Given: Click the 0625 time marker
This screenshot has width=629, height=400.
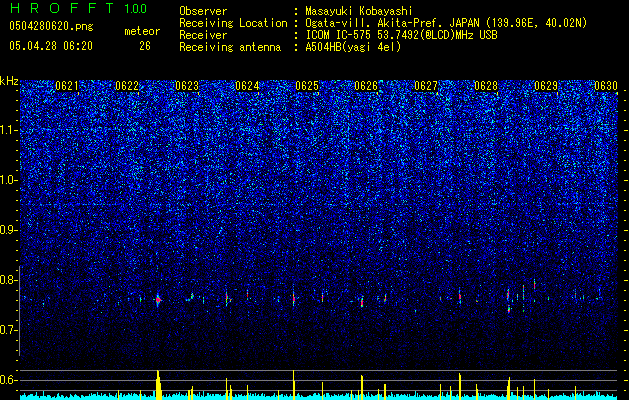Looking at the screenshot, I should click(x=307, y=86).
